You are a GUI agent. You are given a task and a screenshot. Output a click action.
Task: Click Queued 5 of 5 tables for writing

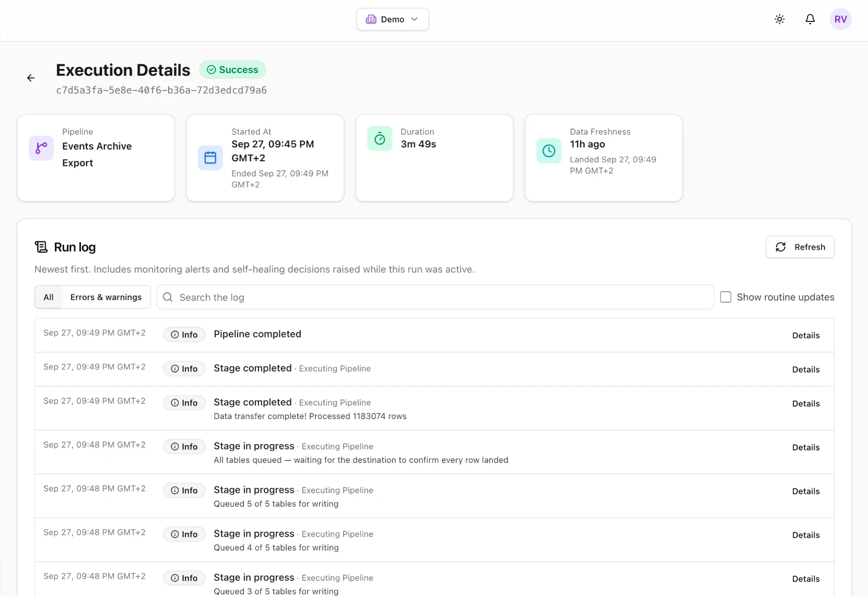click(x=276, y=504)
